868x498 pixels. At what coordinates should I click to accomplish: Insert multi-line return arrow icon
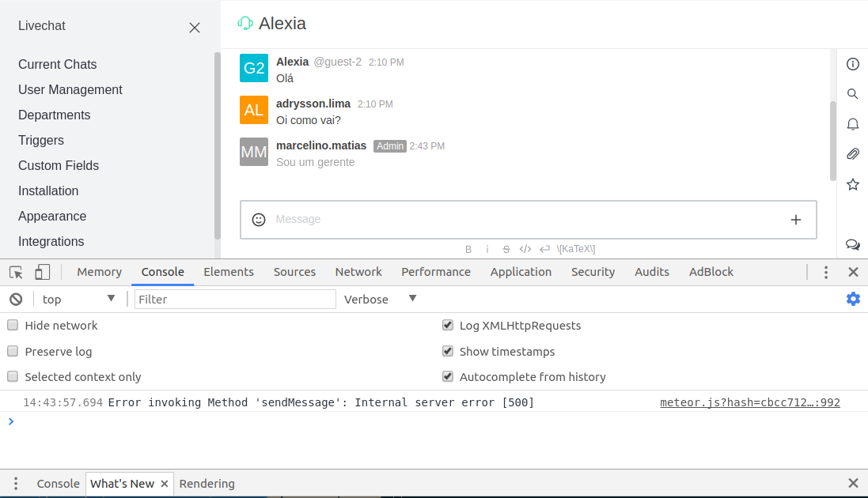coord(544,249)
